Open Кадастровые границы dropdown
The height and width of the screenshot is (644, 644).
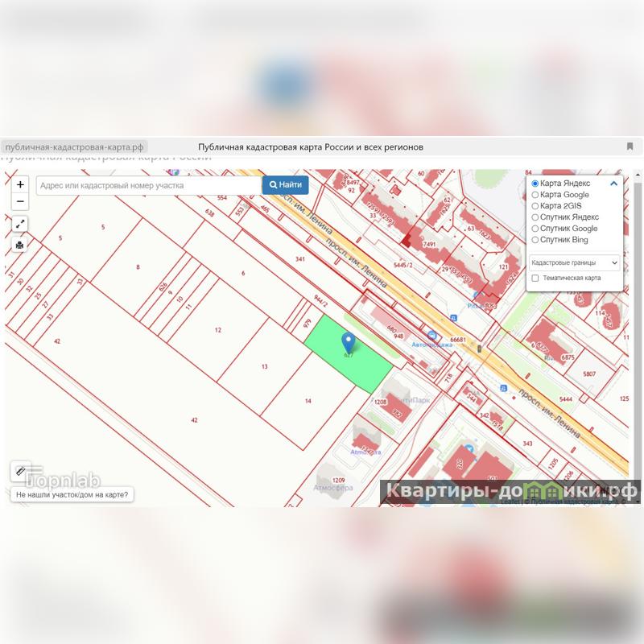(x=575, y=262)
